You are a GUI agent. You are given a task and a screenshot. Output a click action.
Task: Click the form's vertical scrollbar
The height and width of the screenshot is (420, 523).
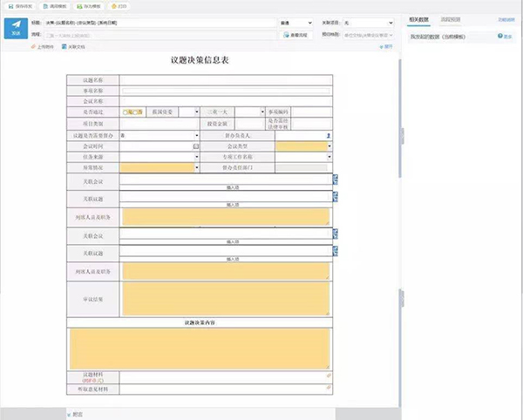tap(400, 118)
